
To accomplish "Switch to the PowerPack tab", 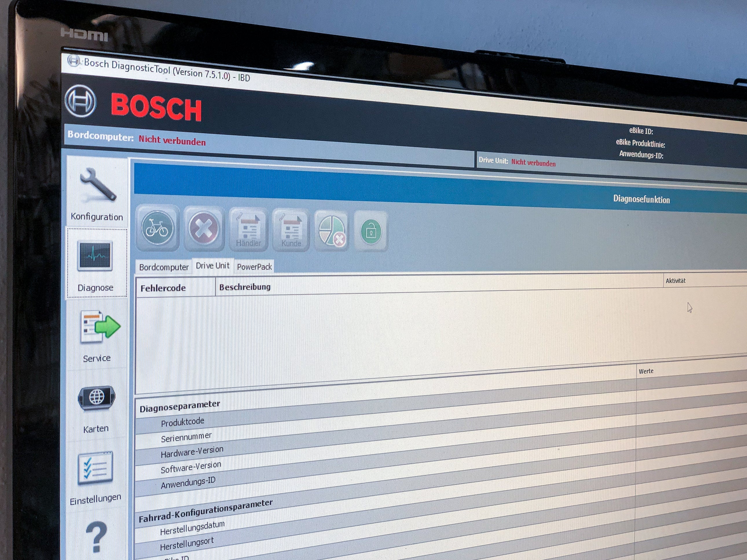I will [254, 267].
